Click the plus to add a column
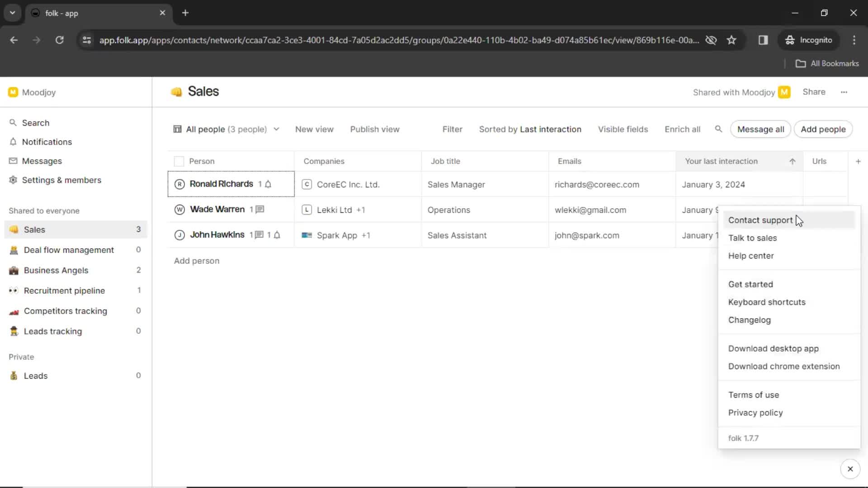The width and height of the screenshot is (868, 488). tap(858, 161)
